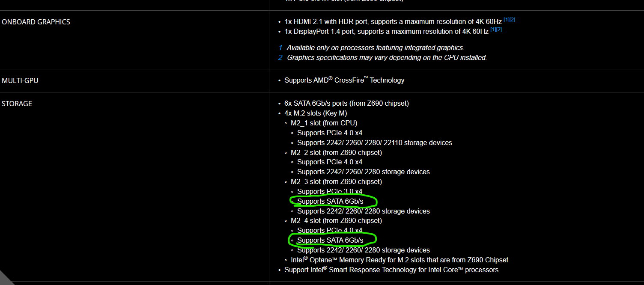
Task: Click the circled SATA 6Gb/s line under M2_3
Action: pos(330,202)
